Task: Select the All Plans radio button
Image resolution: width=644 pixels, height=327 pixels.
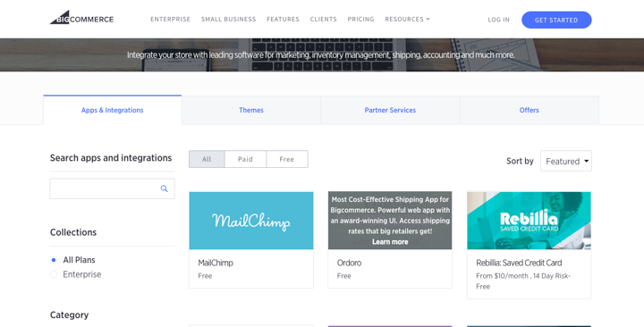Action: pyautogui.click(x=54, y=260)
